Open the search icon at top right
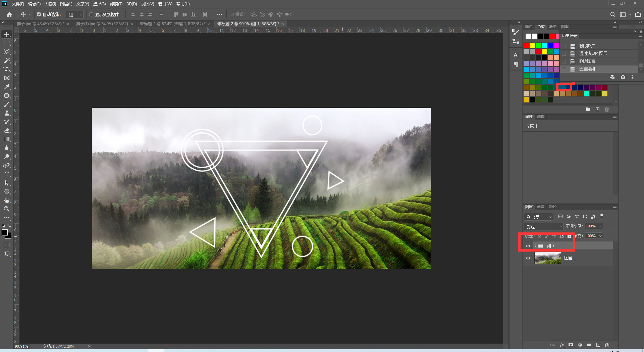 coord(613,14)
